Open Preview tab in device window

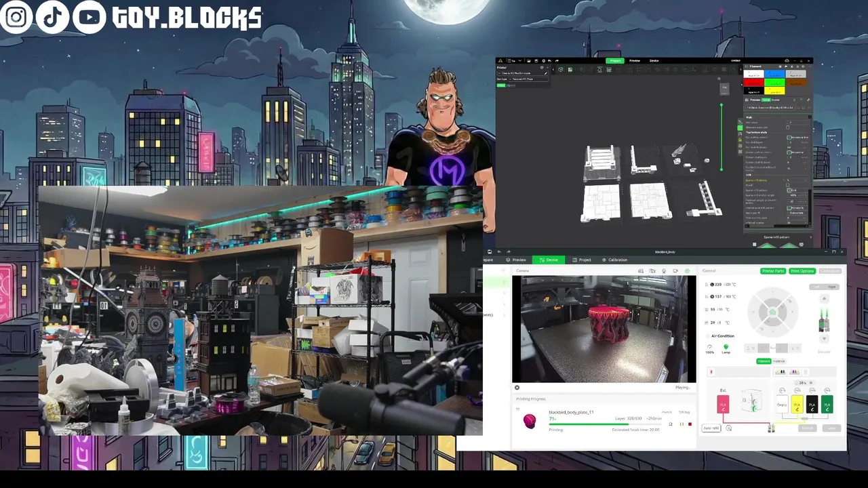(515, 260)
